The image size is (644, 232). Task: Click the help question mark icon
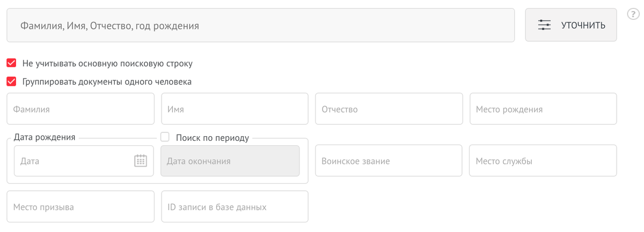coord(633,15)
